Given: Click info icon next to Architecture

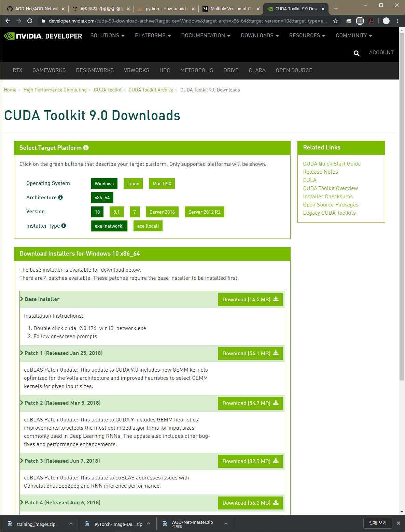Looking at the screenshot, I should point(60,197).
